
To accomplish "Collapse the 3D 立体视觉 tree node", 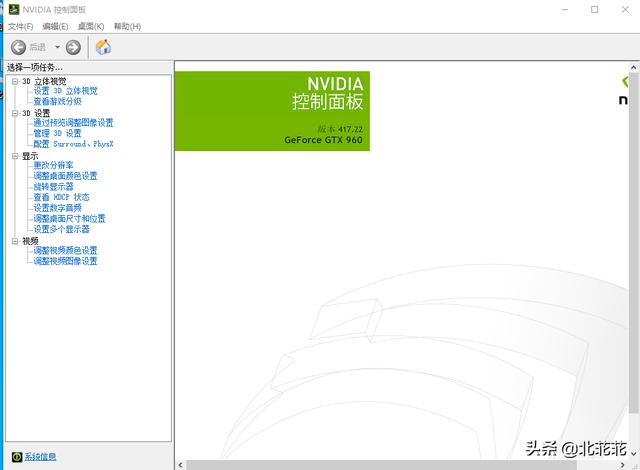I will pyautogui.click(x=15, y=82).
